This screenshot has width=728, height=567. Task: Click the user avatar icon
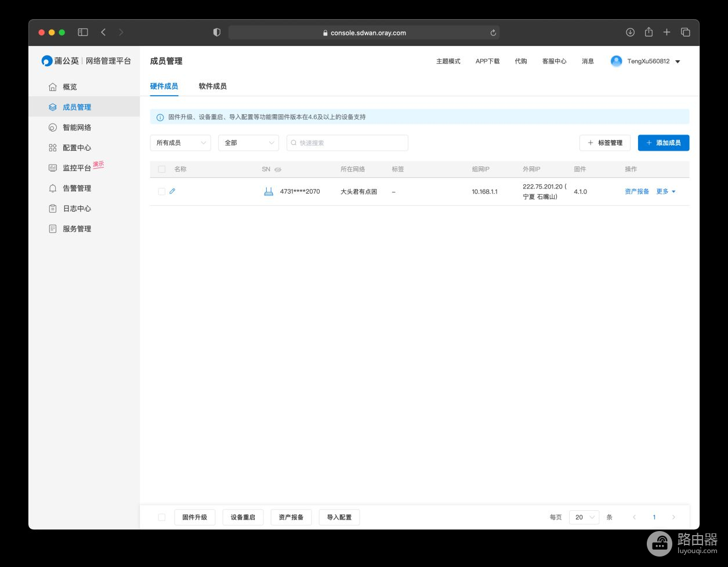click(x=616, y=61)
